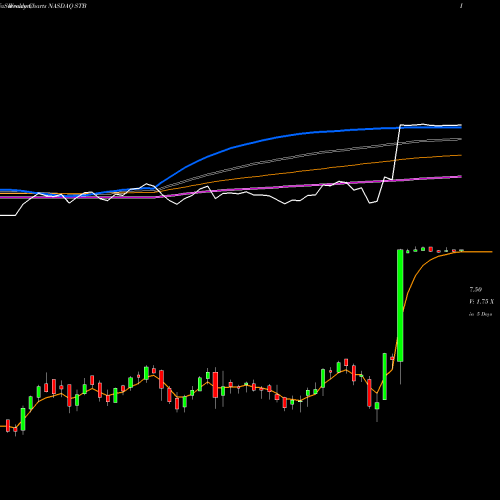Click the price label 7.50

(x=475, y=289)
